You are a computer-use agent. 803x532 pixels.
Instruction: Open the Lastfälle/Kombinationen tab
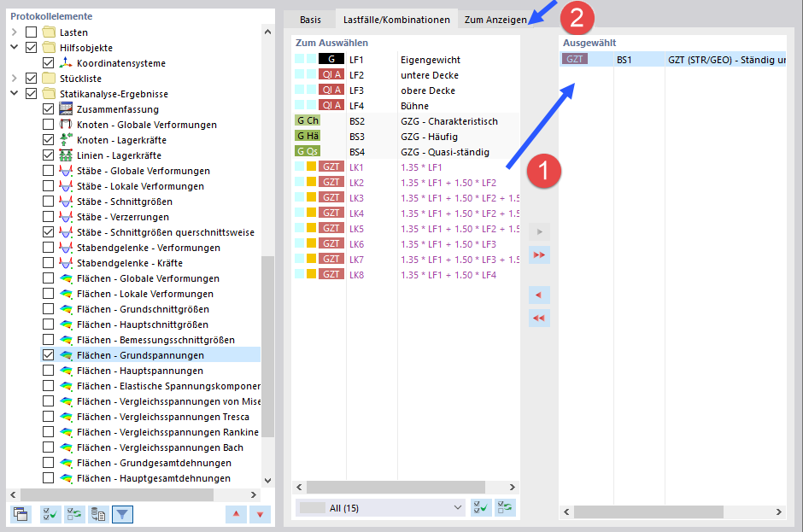pyautogui.click(x=396, y=20)
